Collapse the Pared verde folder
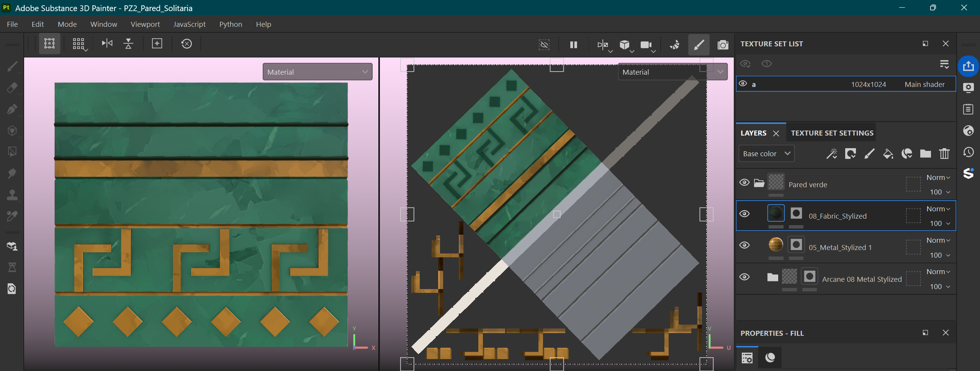This screenshot has height=371, width=980. 759,183
